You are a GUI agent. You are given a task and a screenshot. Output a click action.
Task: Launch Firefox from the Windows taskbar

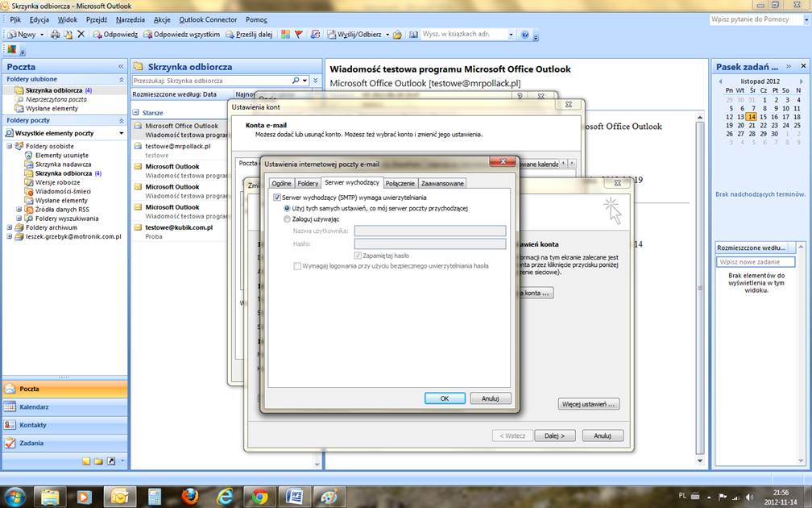point(189,495)
